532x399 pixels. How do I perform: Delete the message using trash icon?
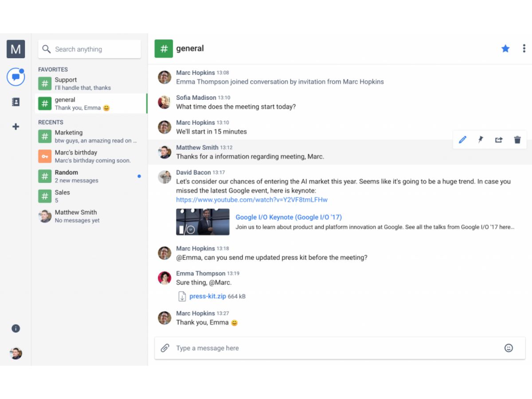point(517,140)
